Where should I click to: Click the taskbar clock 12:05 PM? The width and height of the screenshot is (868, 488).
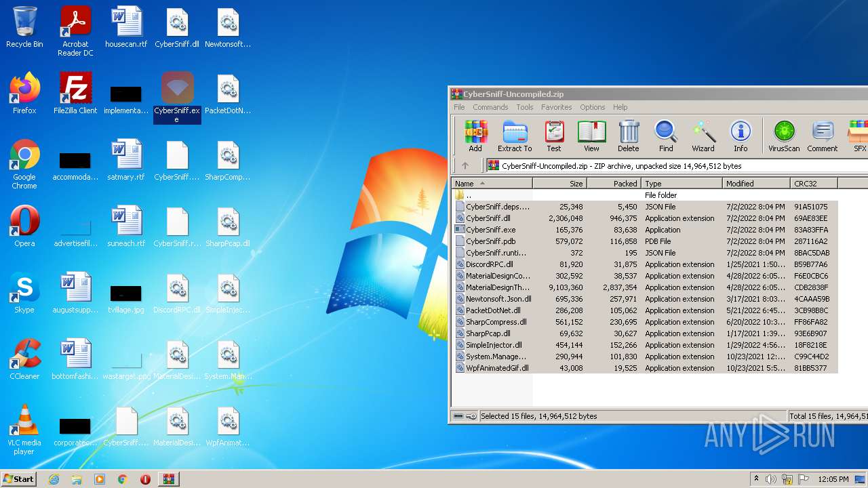tap(833, 479)
